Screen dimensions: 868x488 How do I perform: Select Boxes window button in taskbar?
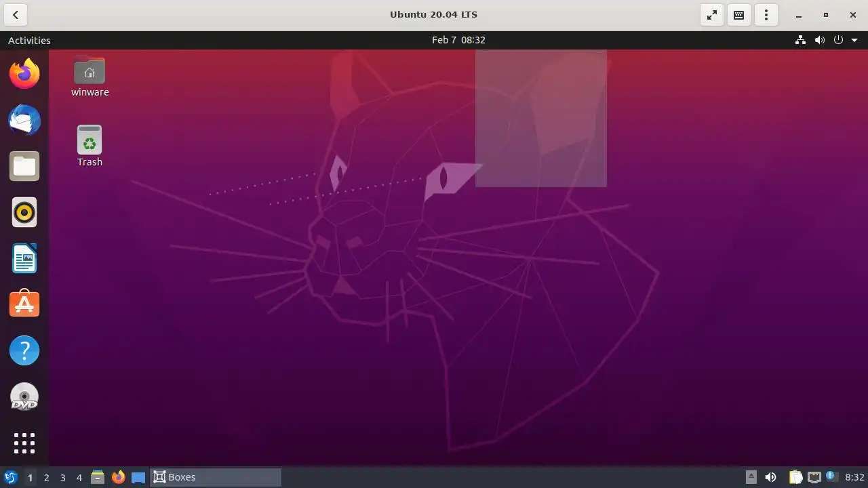tap(216, 477)
